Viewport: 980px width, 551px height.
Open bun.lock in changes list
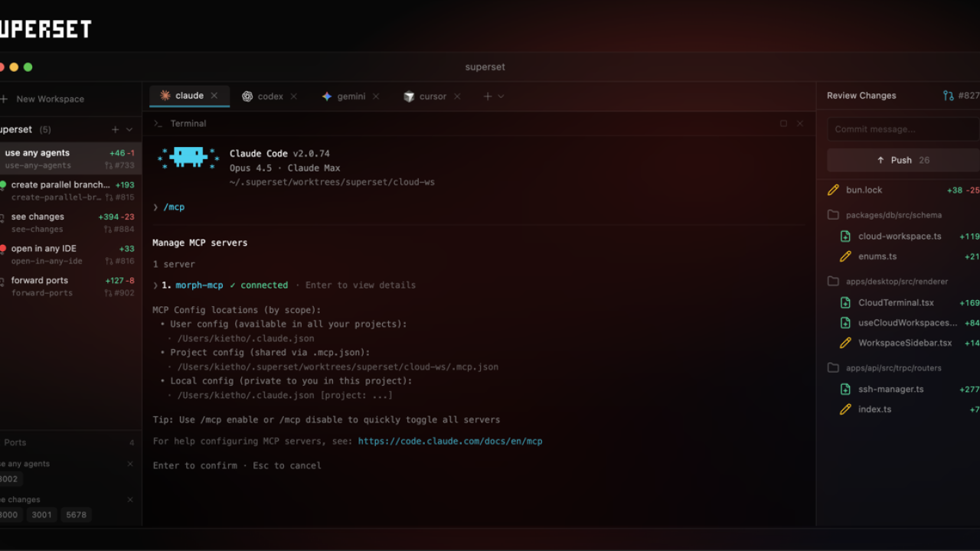864,190
